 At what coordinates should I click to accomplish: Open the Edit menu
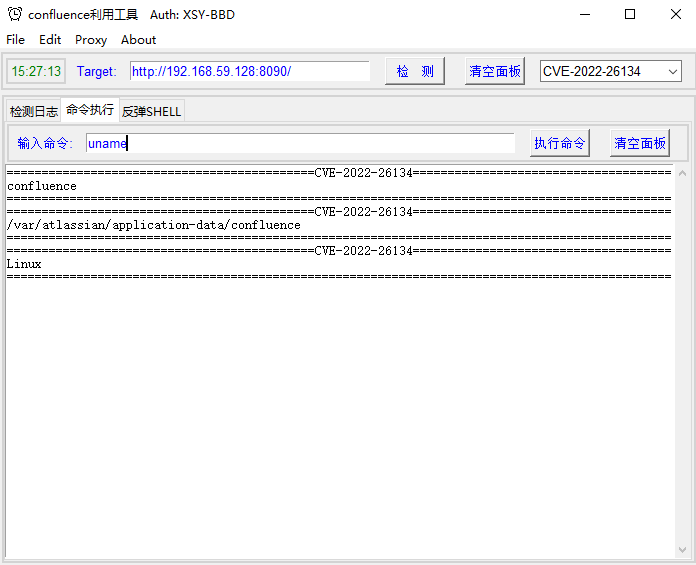(50, 40)
